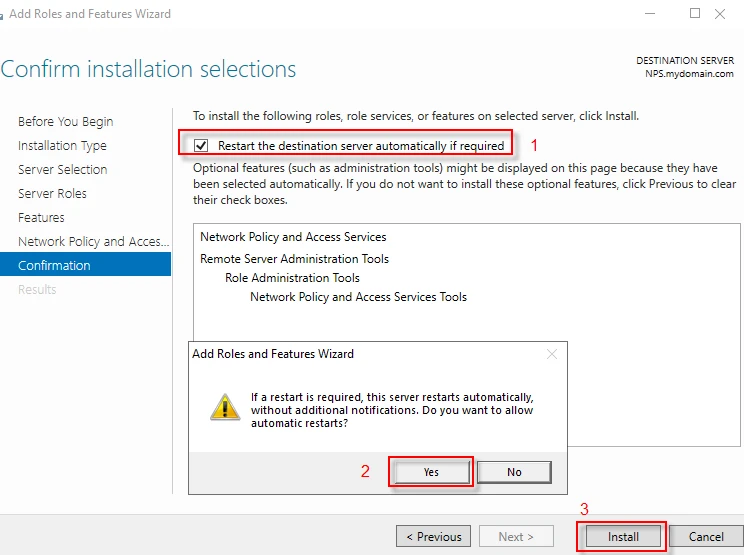Click Yes to allow automatic restarts
This screenshot has width=744, height=555.
430,472
